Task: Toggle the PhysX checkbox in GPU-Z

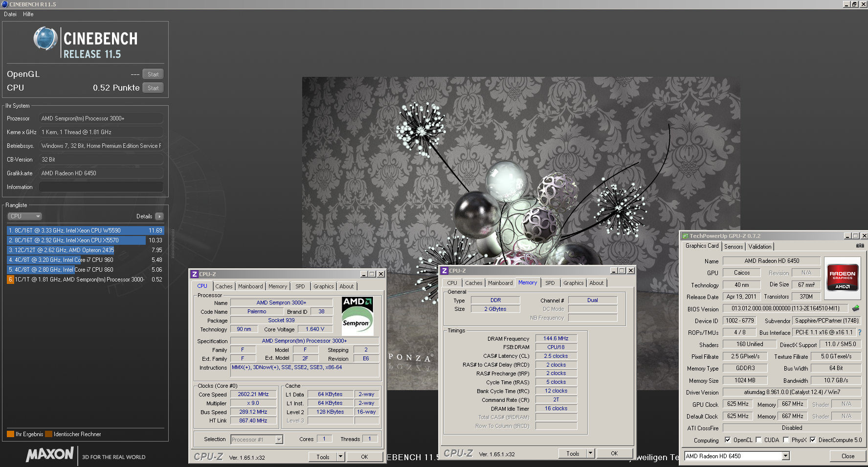Action: (786, 440)
